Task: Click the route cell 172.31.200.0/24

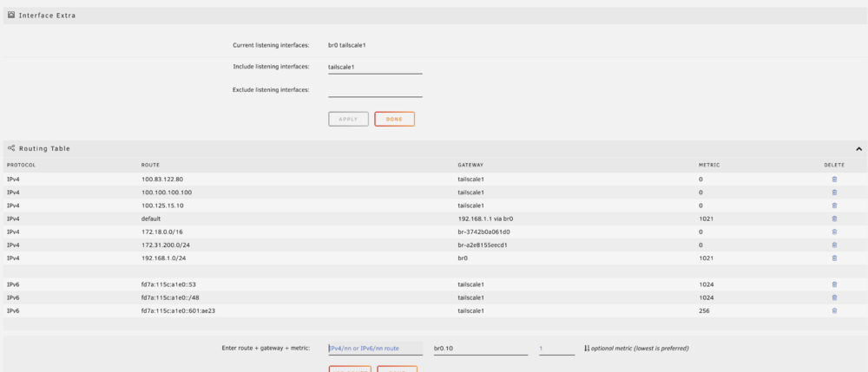Action: click(x=166, y=245)
